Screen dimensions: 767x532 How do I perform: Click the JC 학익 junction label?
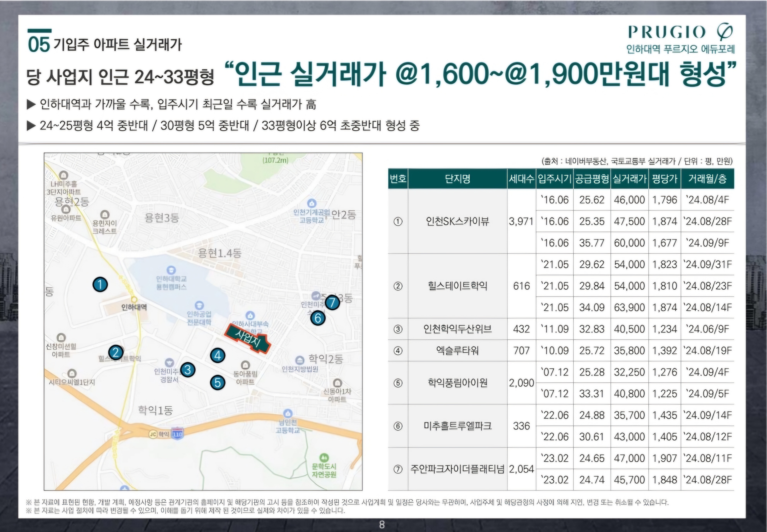click(x=159, y=434)
